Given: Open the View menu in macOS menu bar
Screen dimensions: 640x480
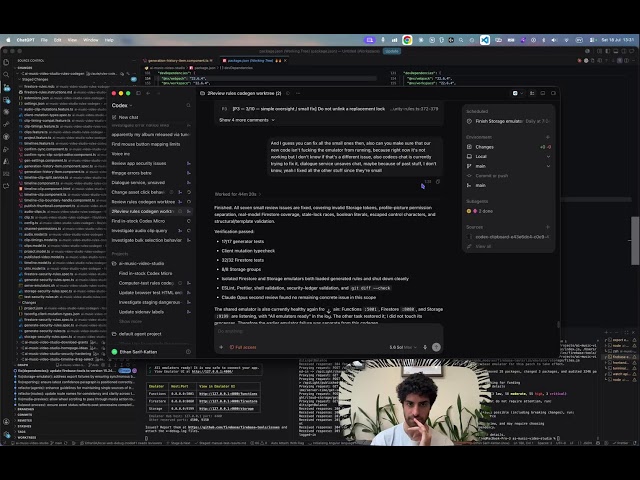Looking at the screenshot, I should (x=72, y=40).
